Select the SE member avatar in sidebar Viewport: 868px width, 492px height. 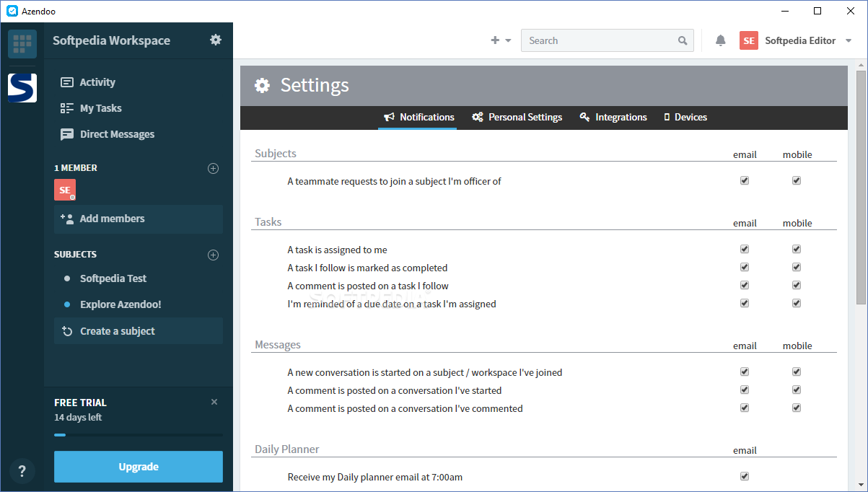coord(65,190)
